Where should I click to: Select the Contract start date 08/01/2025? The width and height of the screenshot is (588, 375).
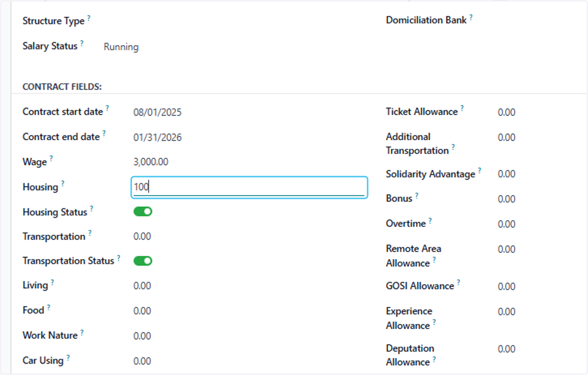click(157, 112)
